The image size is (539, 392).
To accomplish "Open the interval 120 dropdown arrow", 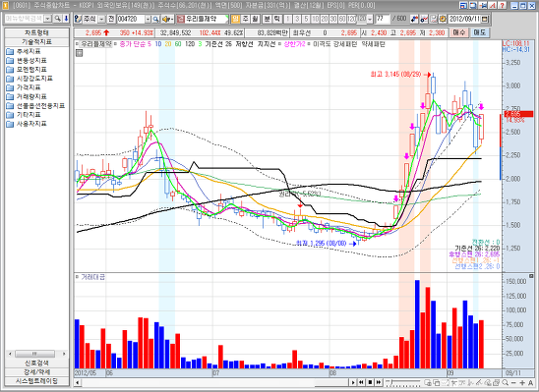I will click(x=370, y=20).
